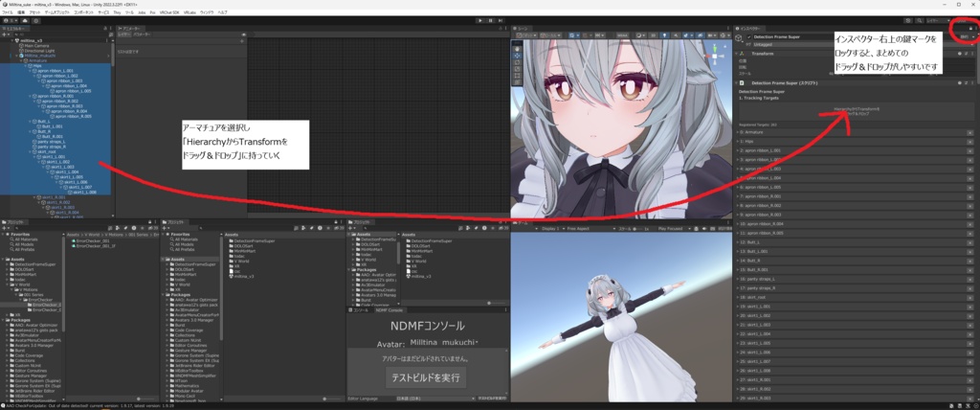Toggle Scene effects button
The width and height of the screenshot is (980, 410).
pyautogui.click(x=687, y=35)
